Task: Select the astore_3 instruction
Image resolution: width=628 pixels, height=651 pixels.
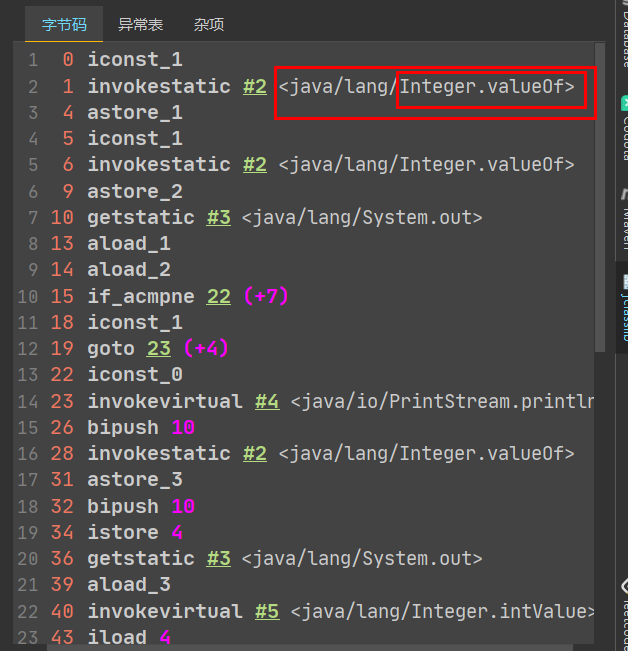Action: [x=135, y=480]
